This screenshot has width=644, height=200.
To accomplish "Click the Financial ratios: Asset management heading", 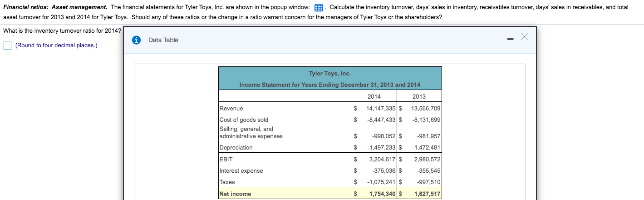I will (55, 8).
